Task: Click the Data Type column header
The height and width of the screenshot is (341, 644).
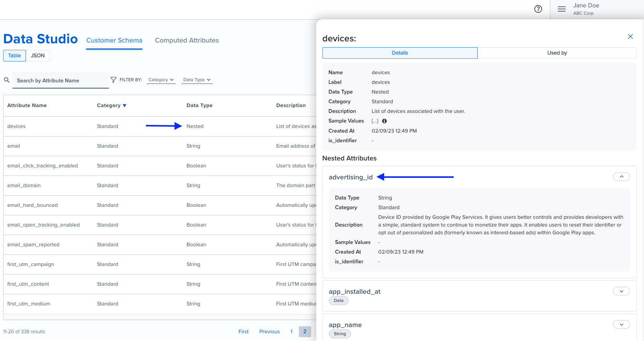Action: coord(200,106)
